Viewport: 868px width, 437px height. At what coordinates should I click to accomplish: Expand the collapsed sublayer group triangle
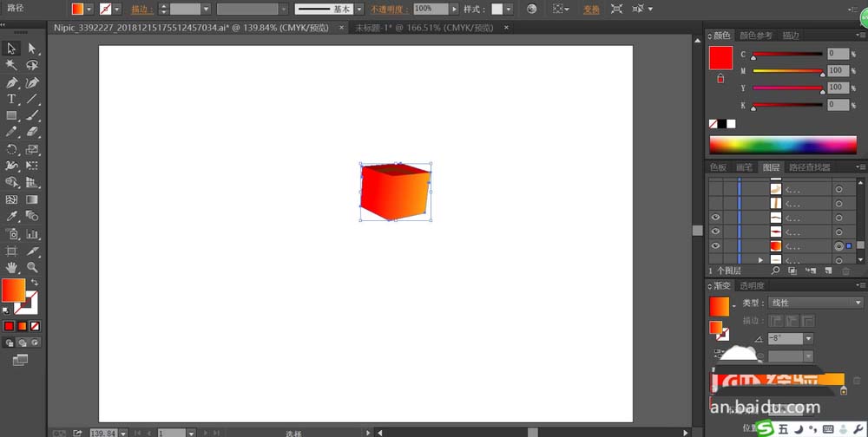[x=760, y=260]
